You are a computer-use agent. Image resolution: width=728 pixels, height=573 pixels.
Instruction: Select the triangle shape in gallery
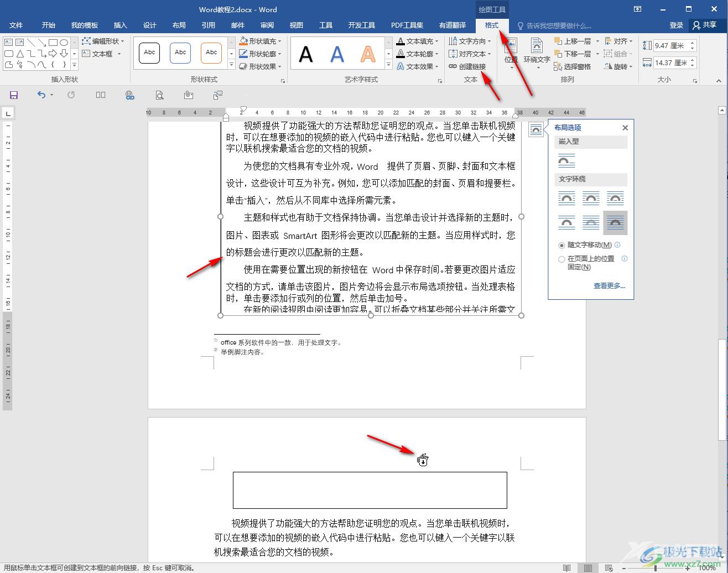[x=20, y=54]
